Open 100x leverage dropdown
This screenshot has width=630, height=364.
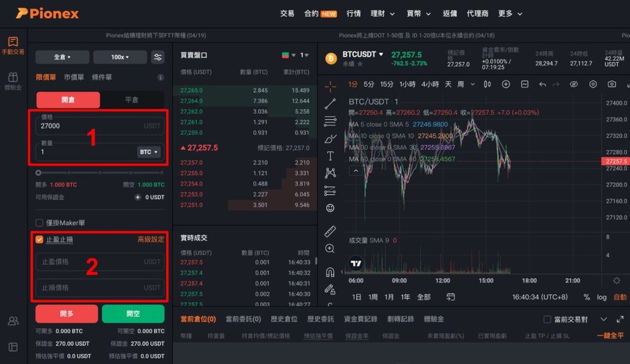[120, 57]
